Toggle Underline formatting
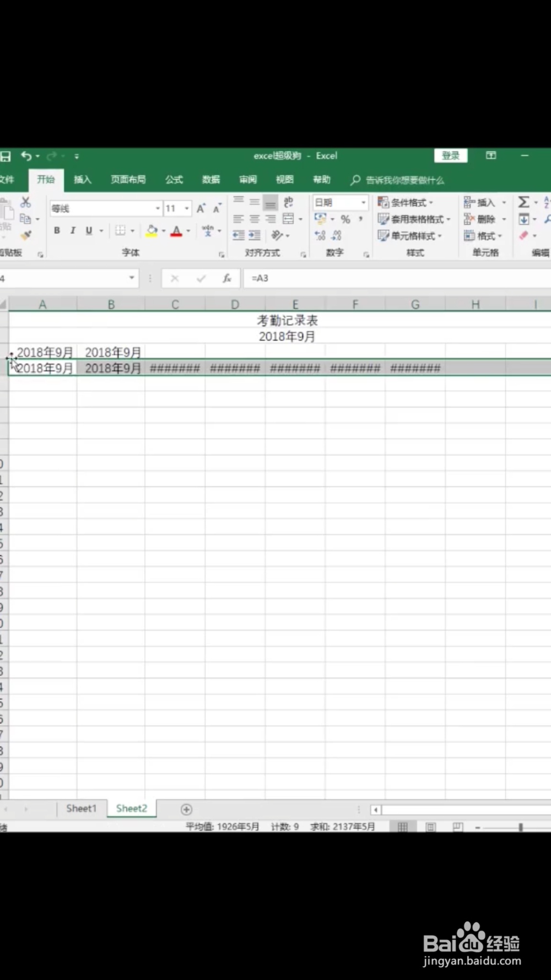This screenshot has height=980, width=551. click(x=89, y=230)
